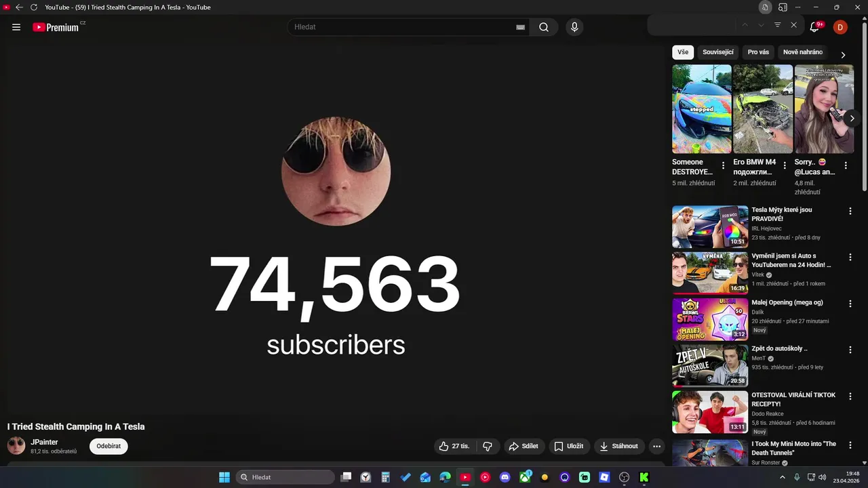Select the Vše filter chip
The height and width of the screenshot is (488, 868).
tap(683, 52)
